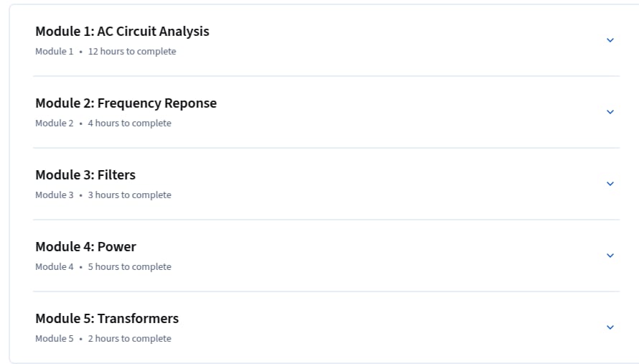Click the small Module 3 subtitle label
The height and width of the screenshot is (364, 639).
pos(54,195)
